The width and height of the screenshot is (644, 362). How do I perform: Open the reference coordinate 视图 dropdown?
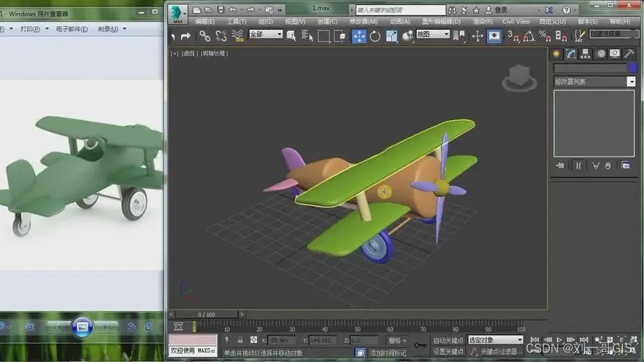433,35
